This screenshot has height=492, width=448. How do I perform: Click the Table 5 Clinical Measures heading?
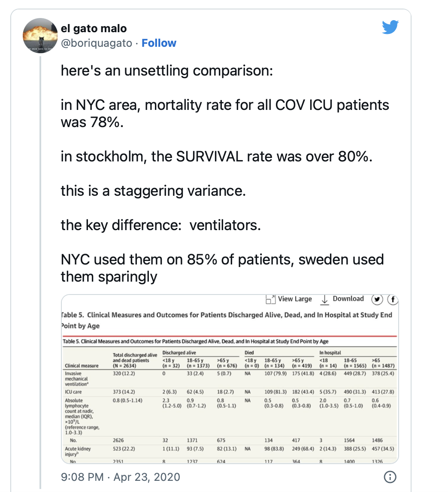click(227, 320)
